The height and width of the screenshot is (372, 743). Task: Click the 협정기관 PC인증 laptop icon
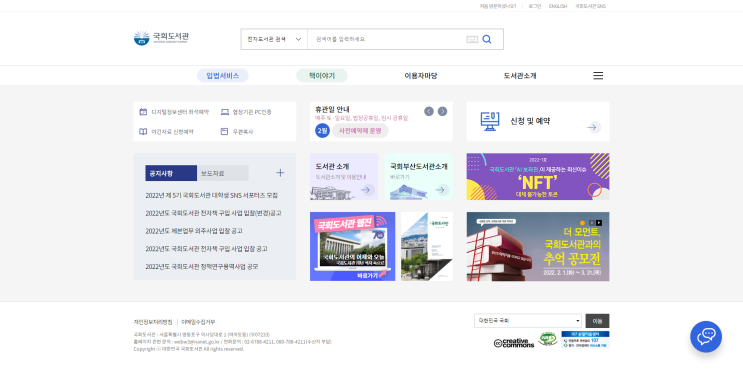click(x=225, y=112)
